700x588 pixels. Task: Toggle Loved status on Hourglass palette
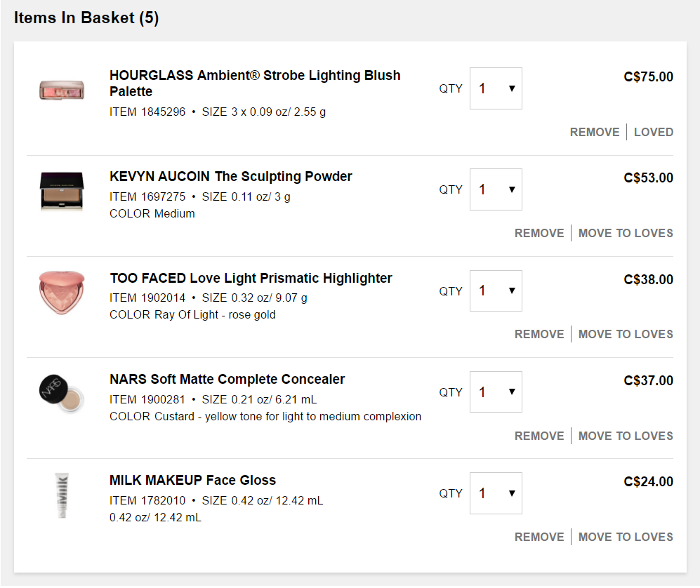click(654, 132)
